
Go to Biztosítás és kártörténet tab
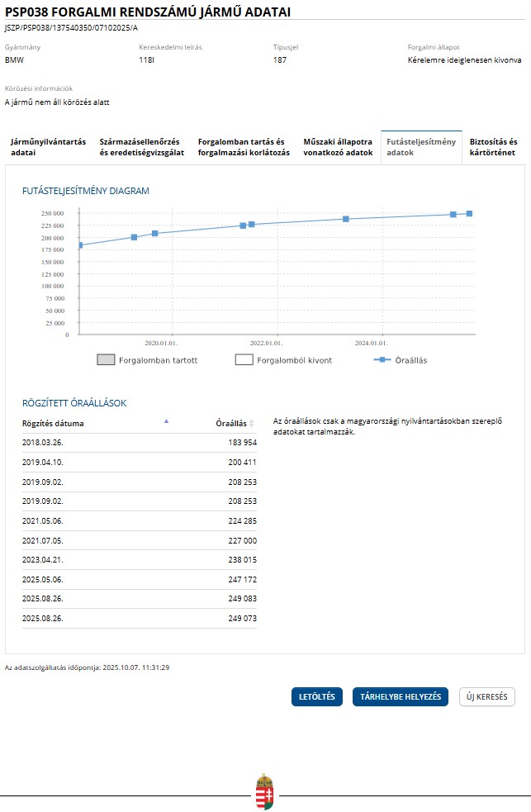493,147
